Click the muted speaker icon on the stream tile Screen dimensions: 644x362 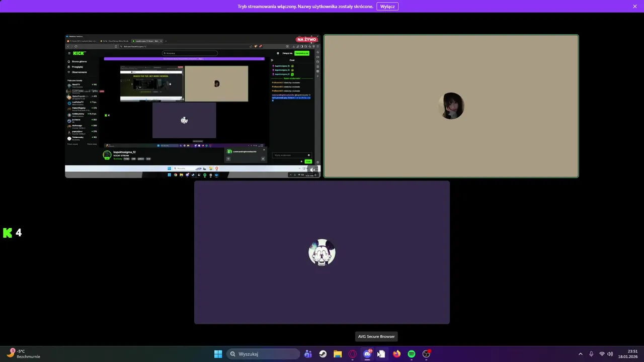(x=312, y=170)
